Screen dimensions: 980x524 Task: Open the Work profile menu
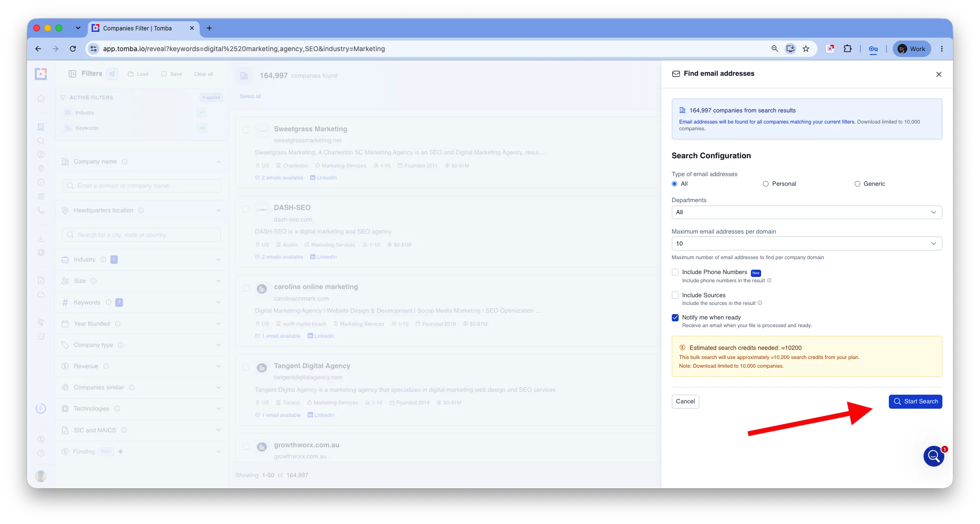click(x=912, y=49)
